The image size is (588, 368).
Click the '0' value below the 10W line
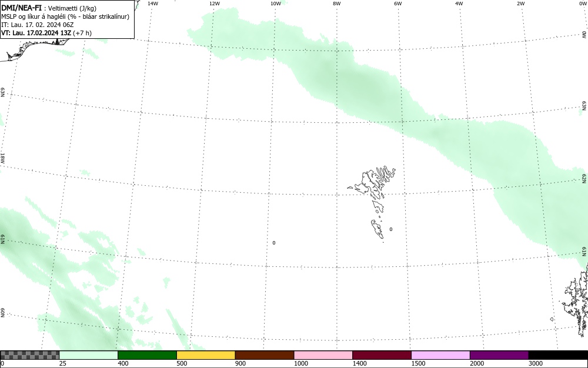click(x=274, y=243)
